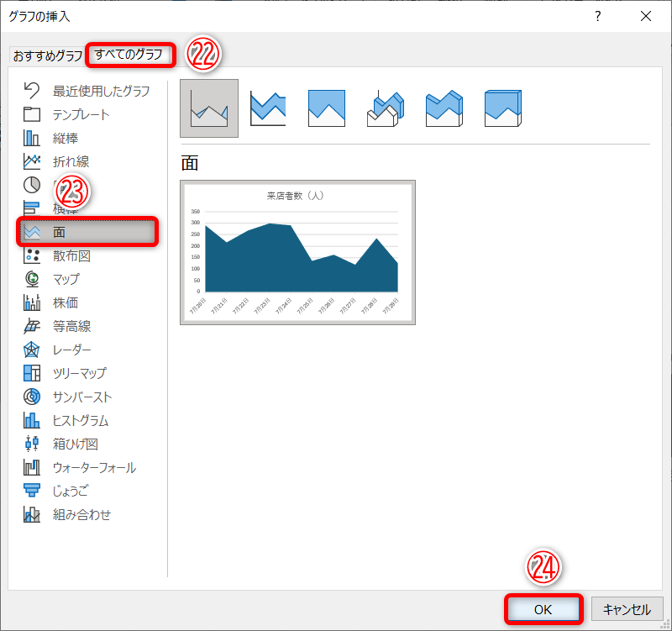
Task: Select 散布図 in chart type list
Action: (x=71, y=256)
